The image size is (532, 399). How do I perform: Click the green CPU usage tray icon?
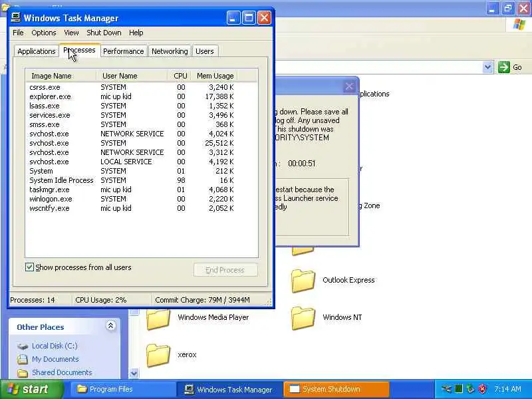click(x=459, y=389)
